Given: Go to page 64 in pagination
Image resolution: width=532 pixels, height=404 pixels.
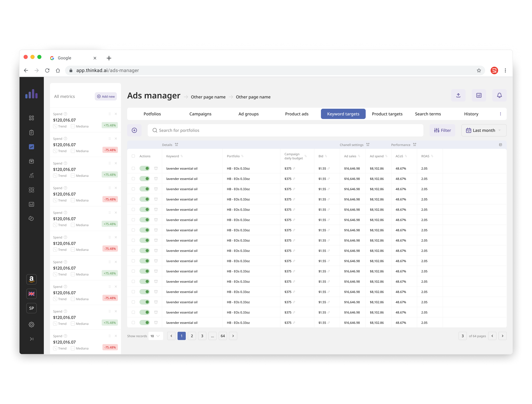Looking at the screenshot, I should (x=223, y=336).
